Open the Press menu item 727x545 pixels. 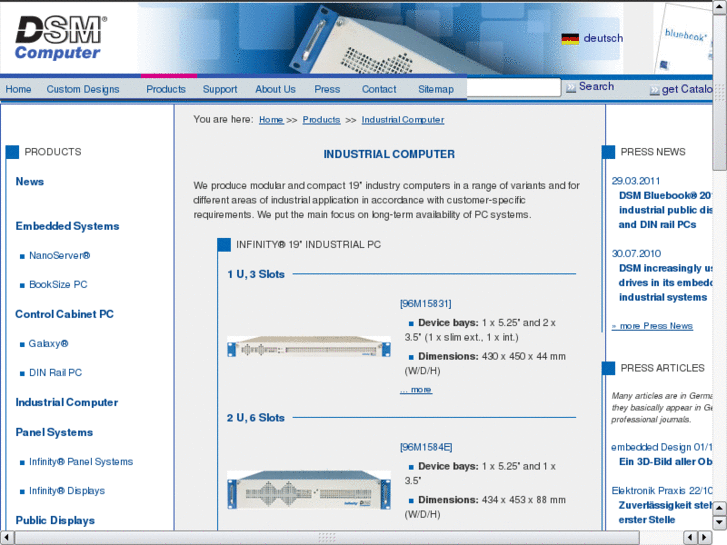point(327,89)
